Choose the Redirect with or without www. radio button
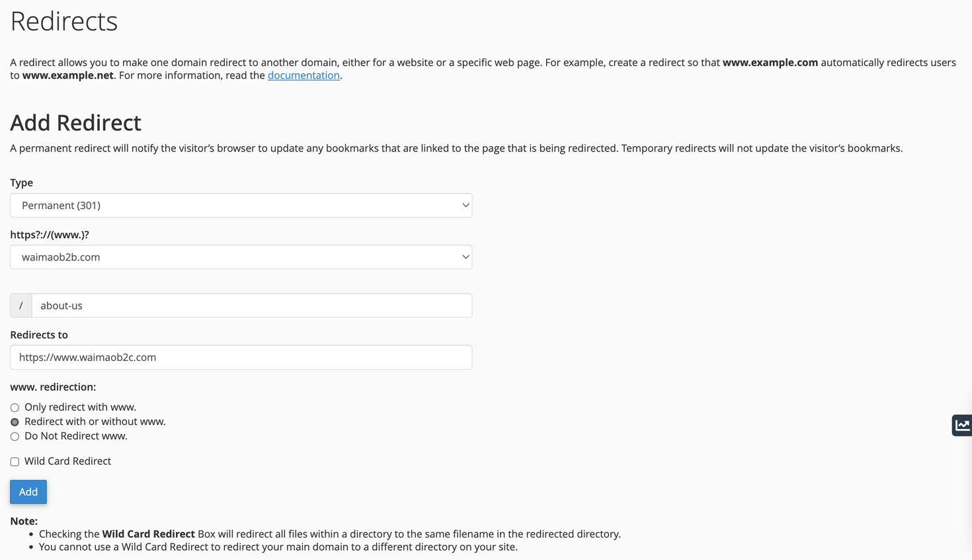 click(15, 422)
